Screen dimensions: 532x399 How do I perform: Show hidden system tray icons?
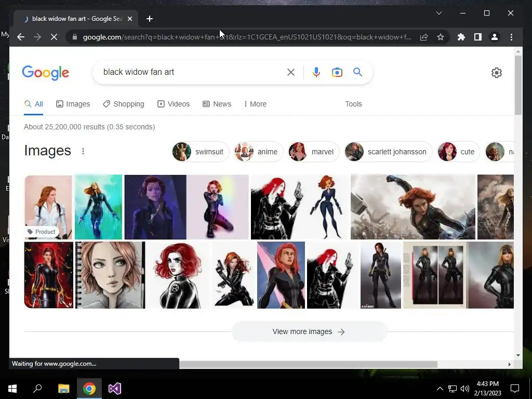pyautogui.click(x=440, y=389)
